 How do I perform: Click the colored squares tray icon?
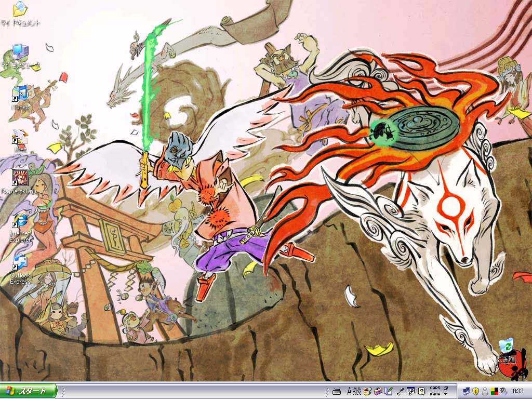495,391
